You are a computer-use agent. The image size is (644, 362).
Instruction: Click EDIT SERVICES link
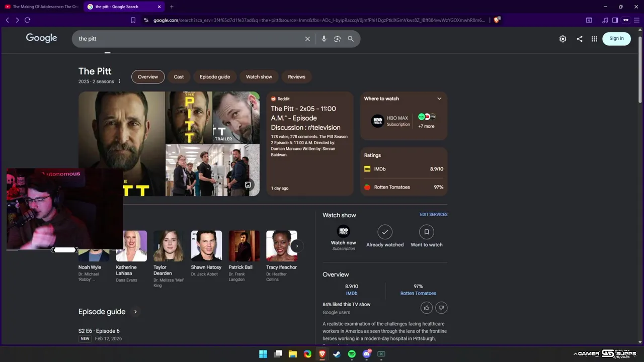pyautogui.click(x=434, y=215)
